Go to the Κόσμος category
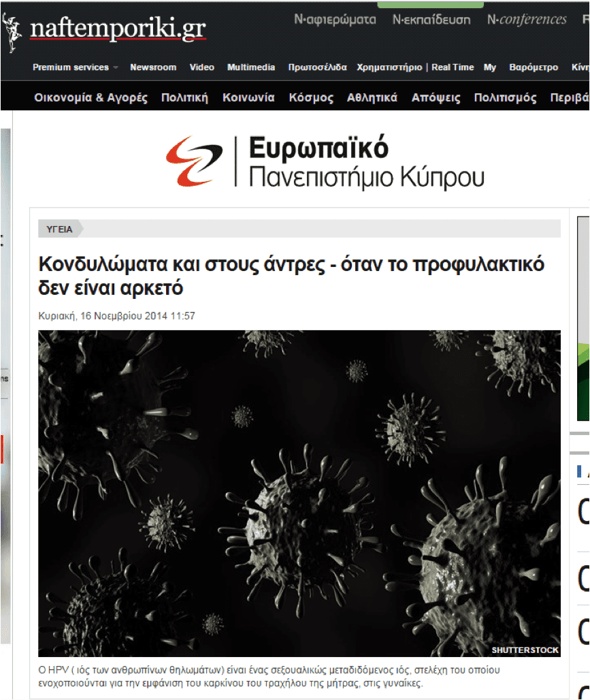Image resolution: width=590 pixels, height=700 pixels. (x=311, y=98)
